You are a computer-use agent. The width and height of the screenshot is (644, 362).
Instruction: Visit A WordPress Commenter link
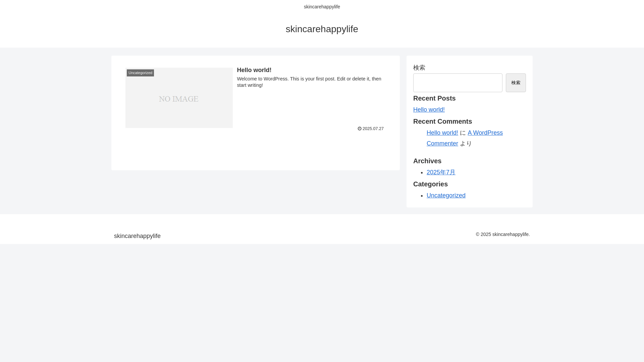485,133
